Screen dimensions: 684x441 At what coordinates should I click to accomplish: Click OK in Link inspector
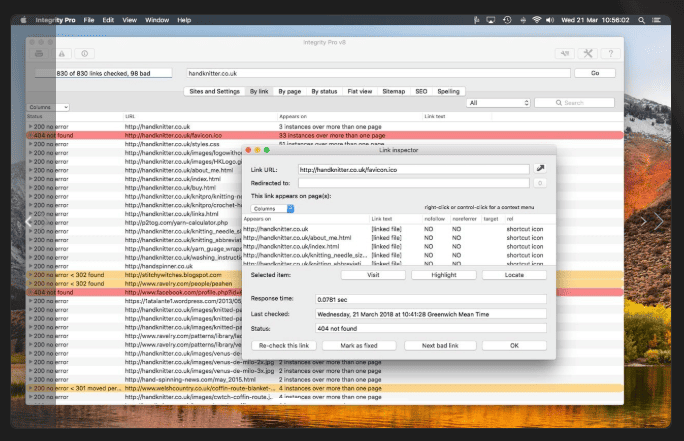point(514,345)
